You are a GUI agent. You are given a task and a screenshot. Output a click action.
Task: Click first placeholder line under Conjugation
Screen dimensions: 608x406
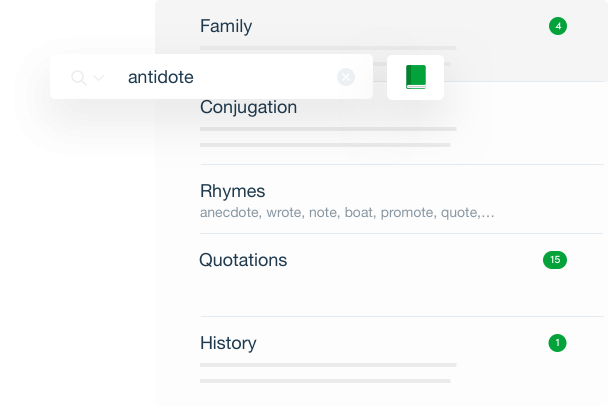pyautogui.click(x=328, y=129)
